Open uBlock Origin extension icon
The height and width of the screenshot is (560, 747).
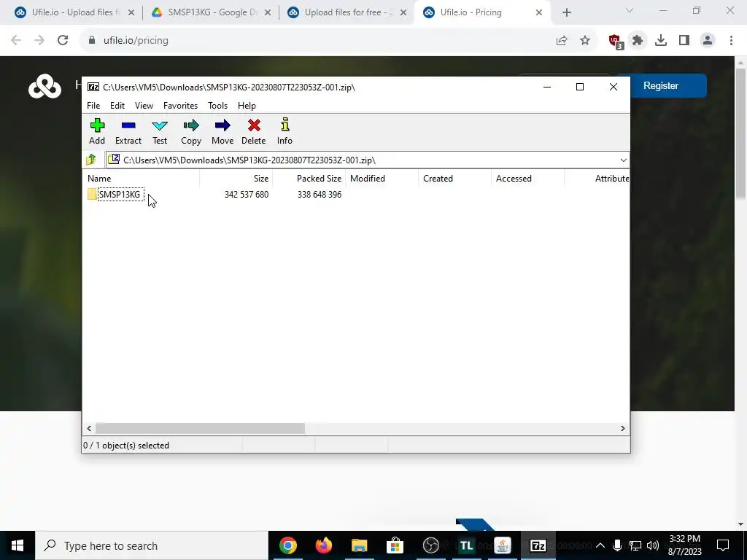615,41
